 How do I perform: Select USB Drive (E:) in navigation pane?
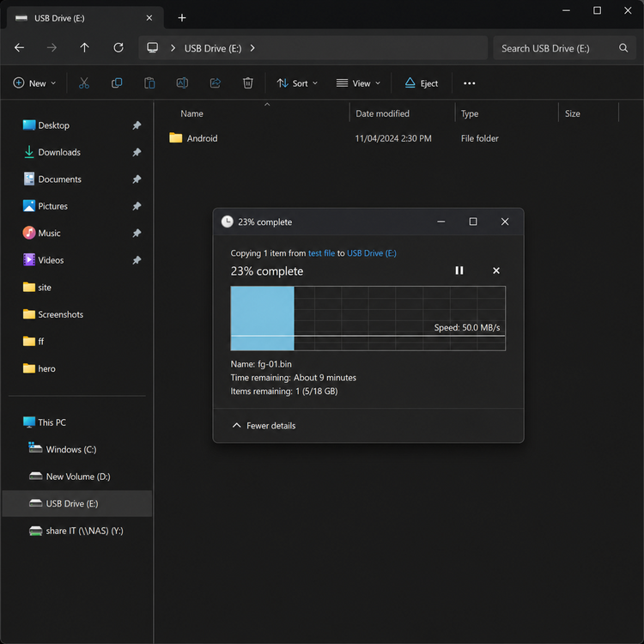point(76,503)
